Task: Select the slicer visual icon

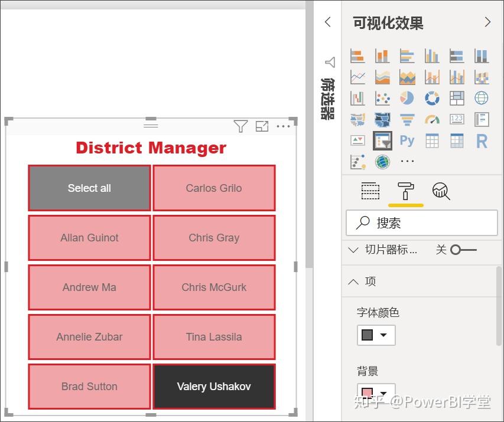Action: click(382, 140)
